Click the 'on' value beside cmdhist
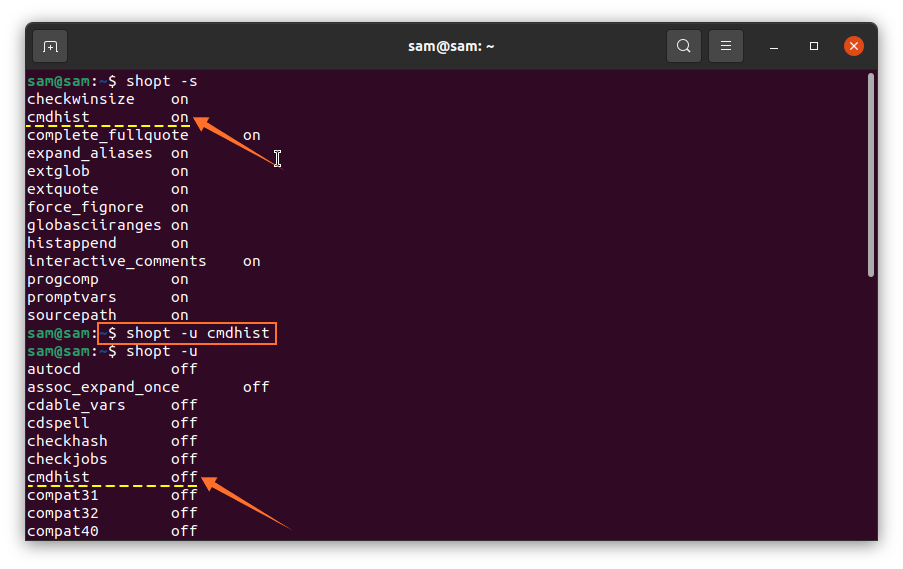 click(179, 117)
